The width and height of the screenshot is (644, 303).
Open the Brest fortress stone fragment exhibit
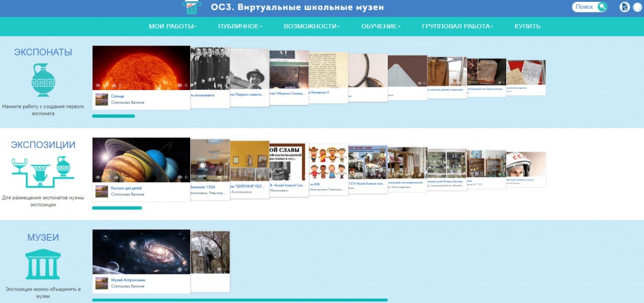(486, 72)
